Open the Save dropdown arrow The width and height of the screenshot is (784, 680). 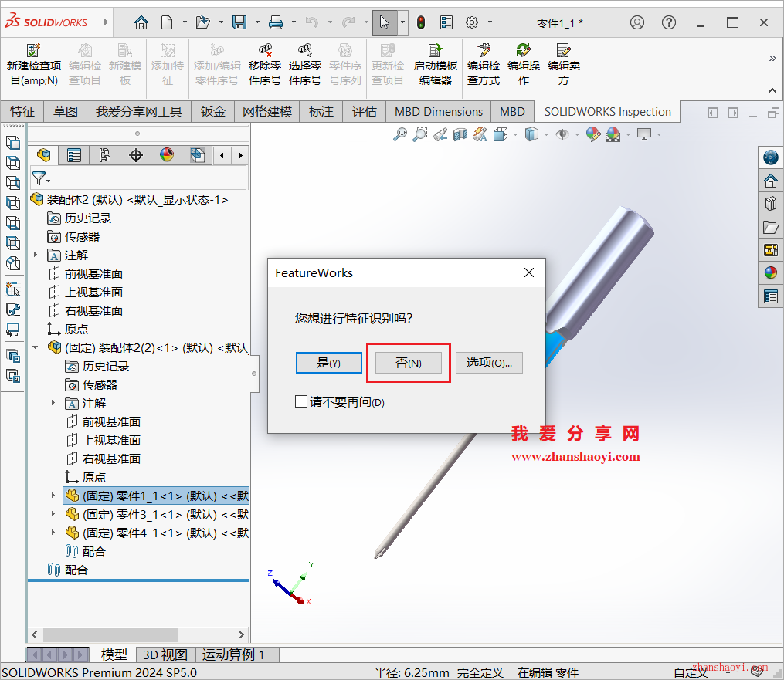click(257, 22)
